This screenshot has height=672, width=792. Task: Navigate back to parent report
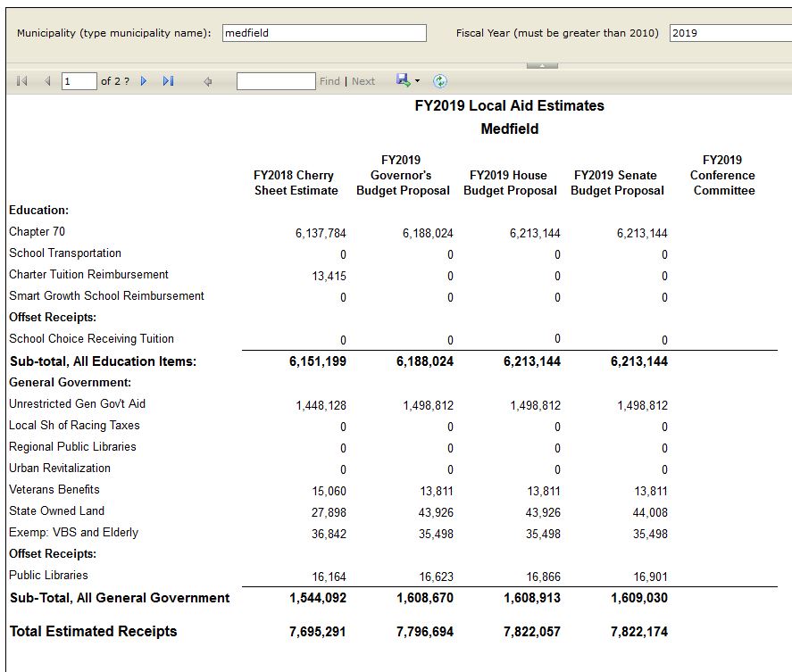(207, 81)
